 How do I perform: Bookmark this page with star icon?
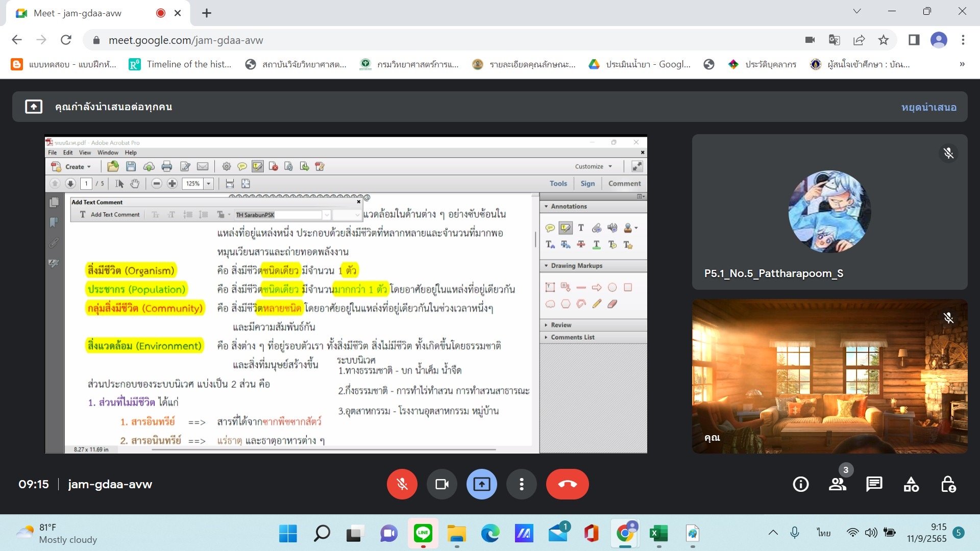tap(884, 40)
